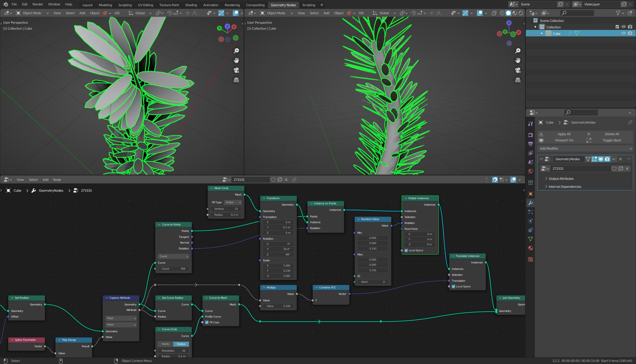Open Output properties tab
The image size is (636, 364).
click(x=530, y=144)
